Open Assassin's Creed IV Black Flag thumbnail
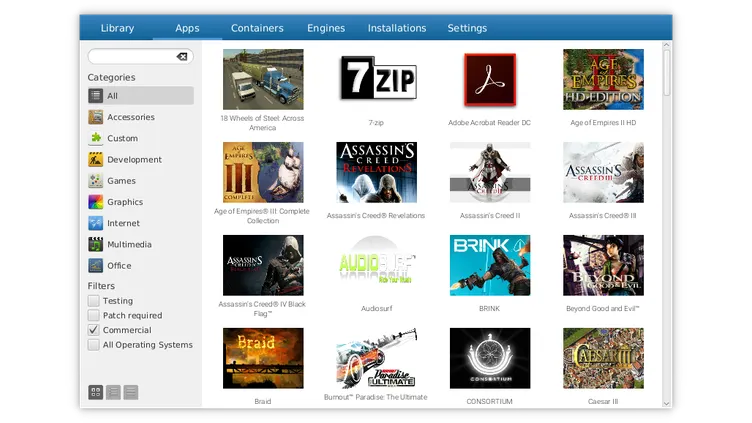This screenshot has height=423, width=752. pos(263,265)
